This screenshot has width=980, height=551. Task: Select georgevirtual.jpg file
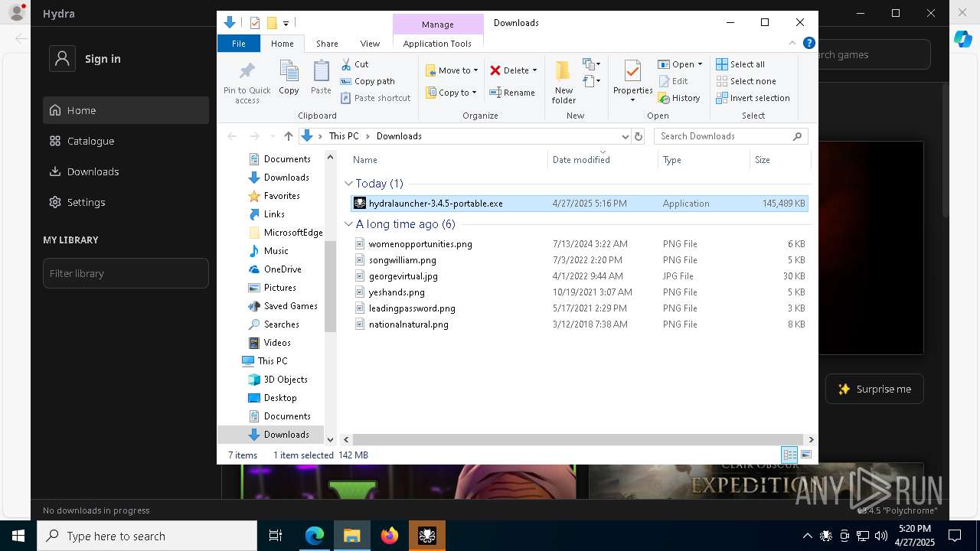(x=580, y=276)
